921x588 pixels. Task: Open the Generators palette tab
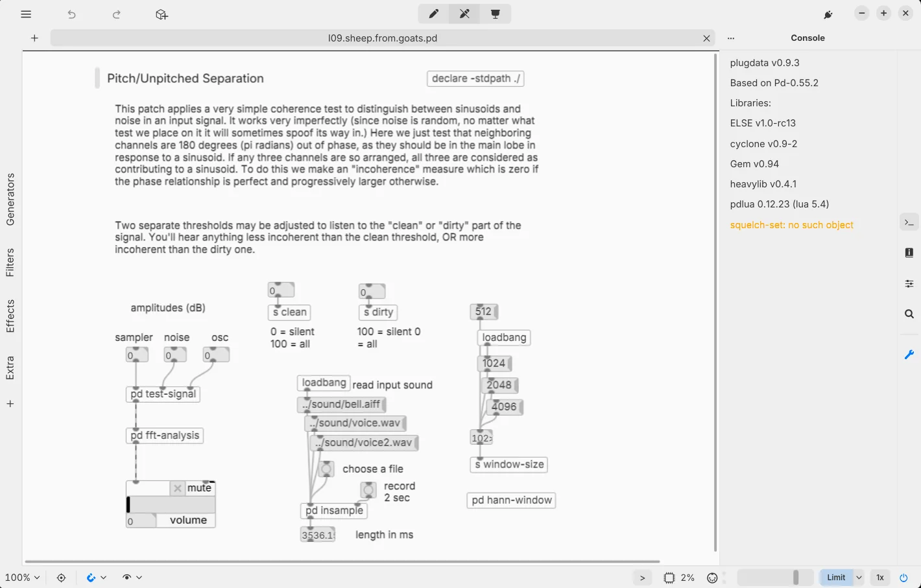10,199
